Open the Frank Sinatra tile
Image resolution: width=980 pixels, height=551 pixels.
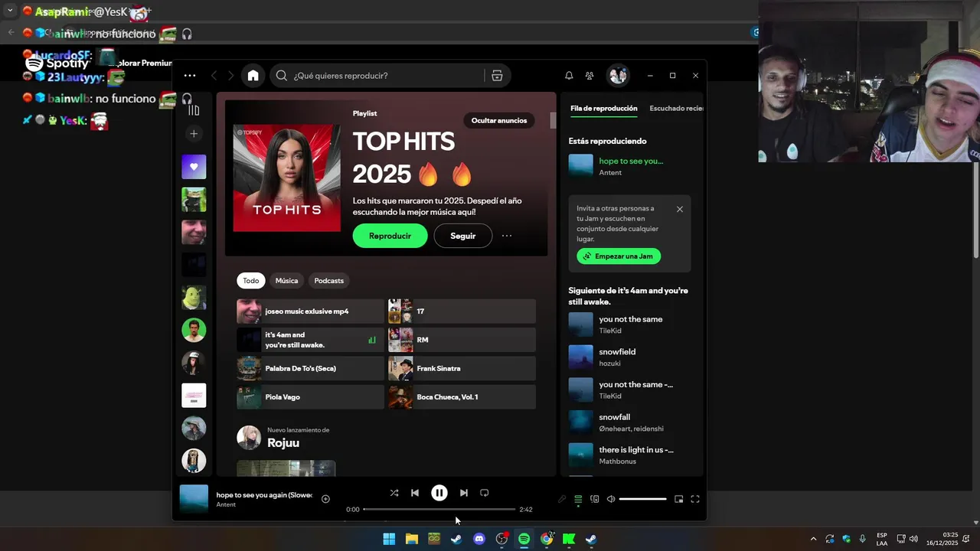(462, 369)
